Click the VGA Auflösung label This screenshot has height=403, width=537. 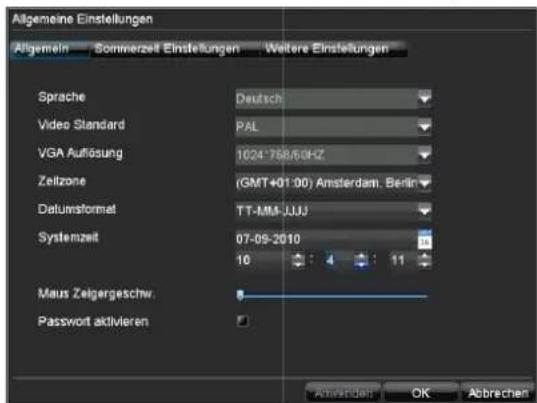click(x=80, y=153)
